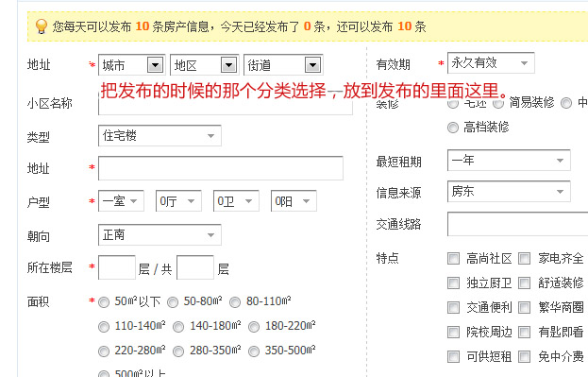Select 50㎡以下 area radio
The height and width of the screenshot is (377, 588).
click(x=104, y=302)
